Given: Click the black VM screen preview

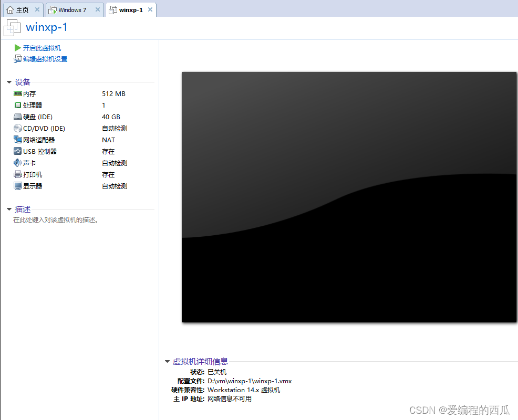Looking at the screenshot, I should 349,197.
